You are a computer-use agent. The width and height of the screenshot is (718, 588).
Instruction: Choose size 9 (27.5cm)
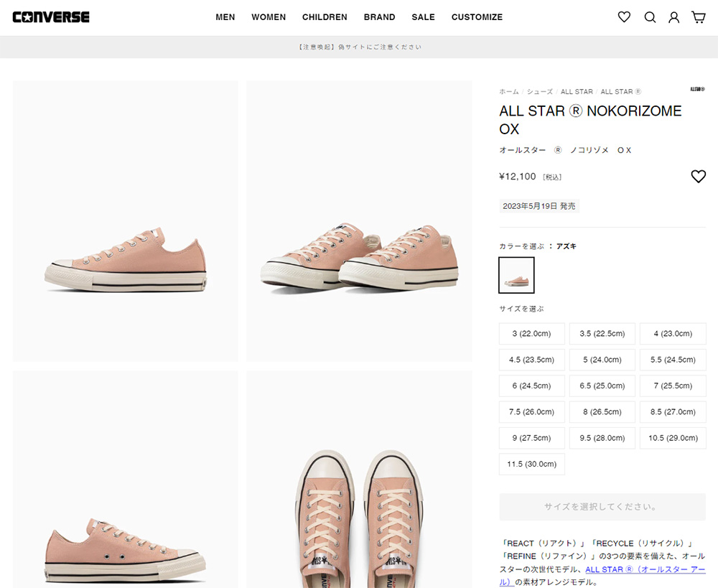pyautogui.click(x=531, y=438)
